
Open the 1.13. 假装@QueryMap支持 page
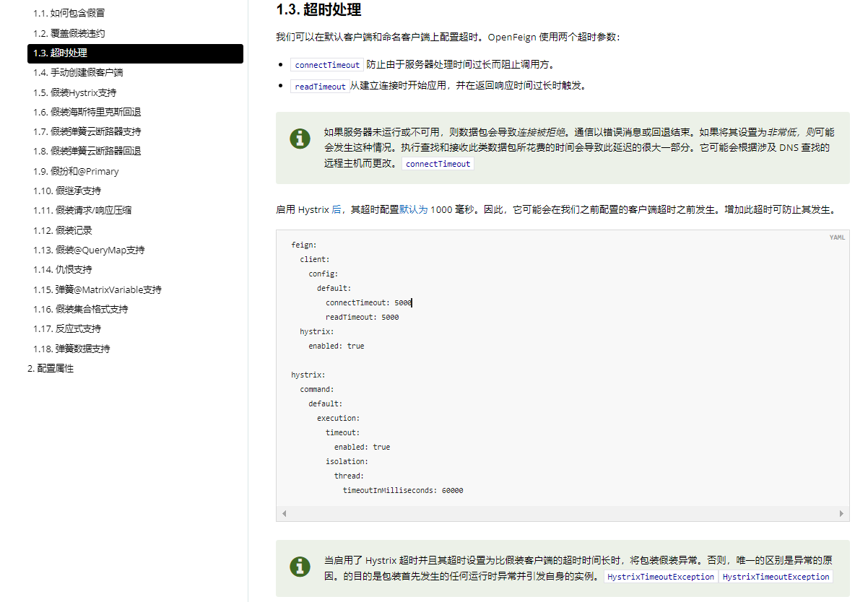pos(88,249)
